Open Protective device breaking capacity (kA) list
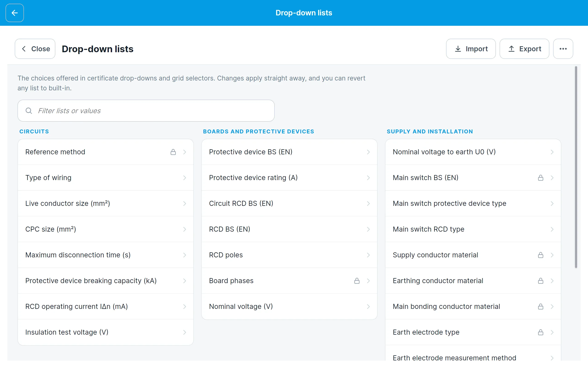Image resolution: width=588 pixels, height=368 pixels. [106, 281]
